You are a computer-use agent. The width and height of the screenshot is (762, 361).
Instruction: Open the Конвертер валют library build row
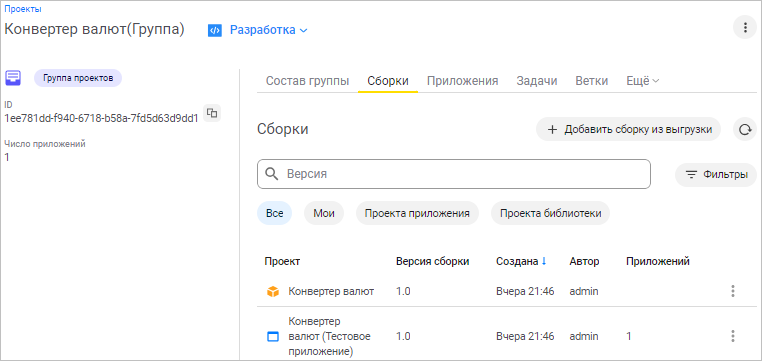pyautogui.click(x=507, y=292)
